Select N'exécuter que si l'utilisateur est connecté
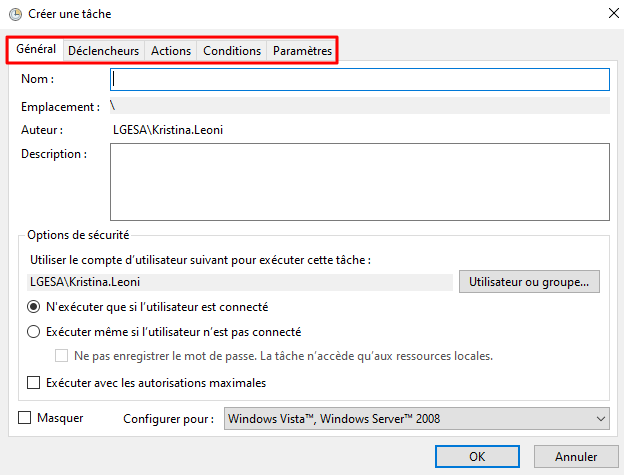The width and height of the screenshot is (624, 475). [34, 307]
